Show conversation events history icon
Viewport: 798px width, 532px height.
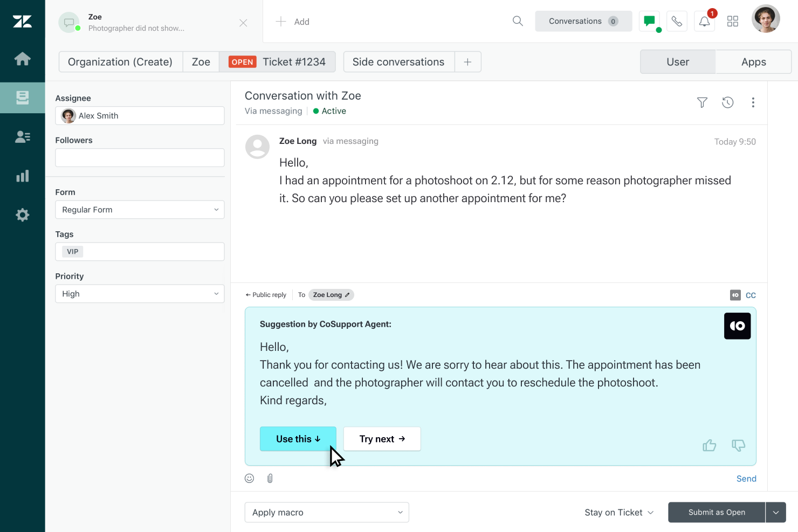pos(728,102)
